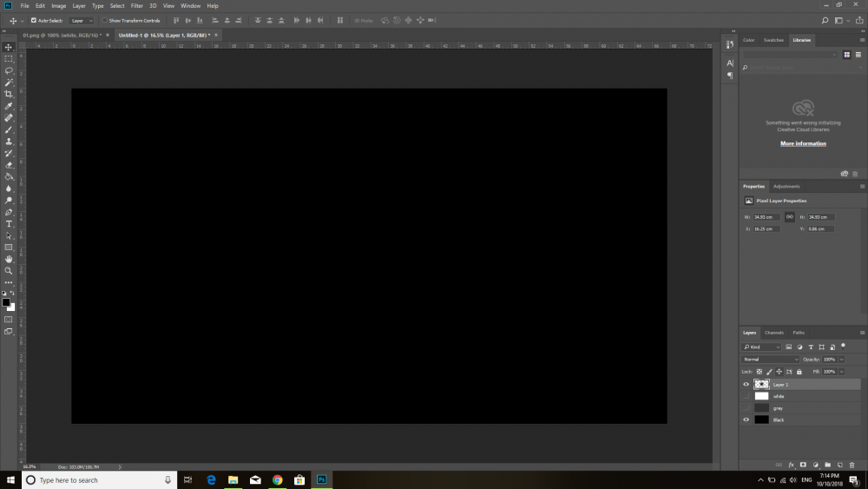Image resolution: width=868 pixels, height=489 pixels.
Task: Uncheck the Auto-Select checkbox
Action: [34, 20]
